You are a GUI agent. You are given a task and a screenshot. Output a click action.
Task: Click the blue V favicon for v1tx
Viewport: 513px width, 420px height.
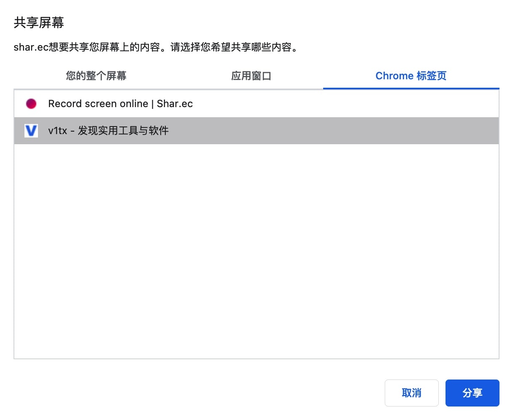click(x=31, y=131)
